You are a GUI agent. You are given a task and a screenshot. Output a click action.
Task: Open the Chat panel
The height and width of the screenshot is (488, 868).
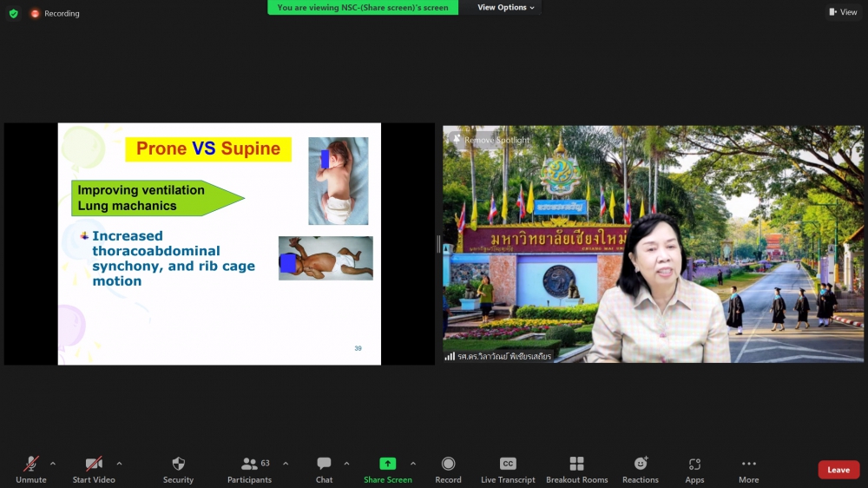[324, 465]
